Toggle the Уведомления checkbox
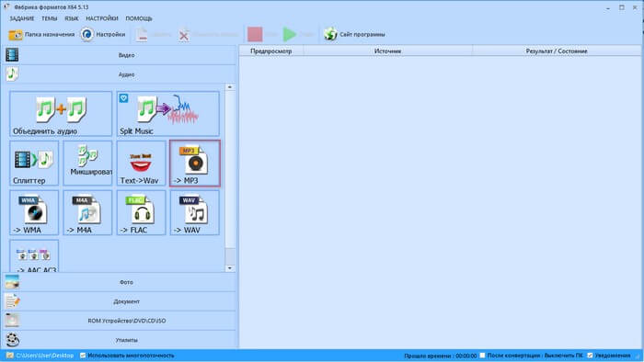This screenshot has height=362, width=644. pyautogui.click(x=591, y=356)
